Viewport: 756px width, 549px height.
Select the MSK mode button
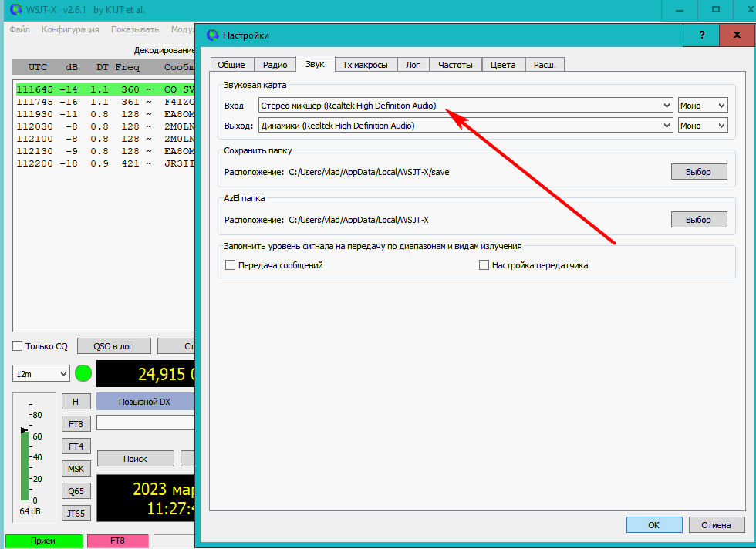(76, 469)
